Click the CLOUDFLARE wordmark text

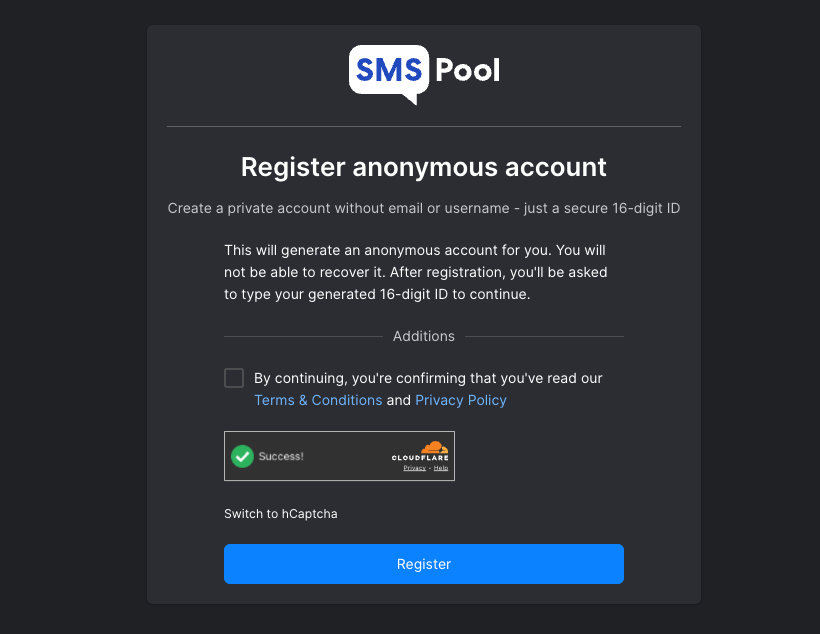[x=421, y=458]
